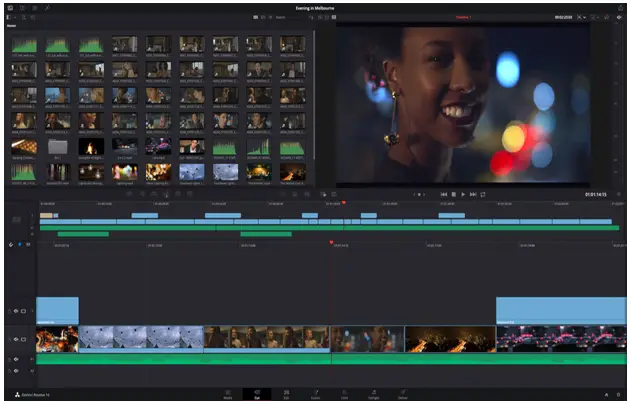631x404 pixels.
Task: Lock the upper video track
Action: pyautogui.click(x=10, y=311)
